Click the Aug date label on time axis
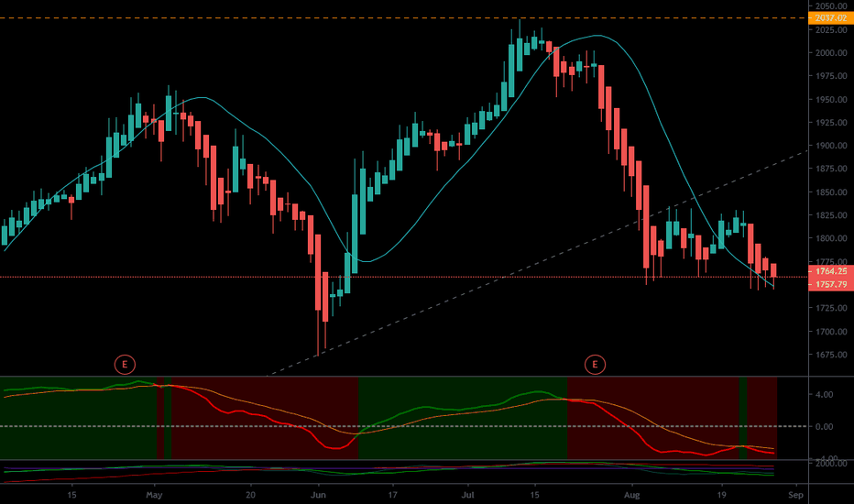This screenshot has width=854, height=504. pos(631,495)
